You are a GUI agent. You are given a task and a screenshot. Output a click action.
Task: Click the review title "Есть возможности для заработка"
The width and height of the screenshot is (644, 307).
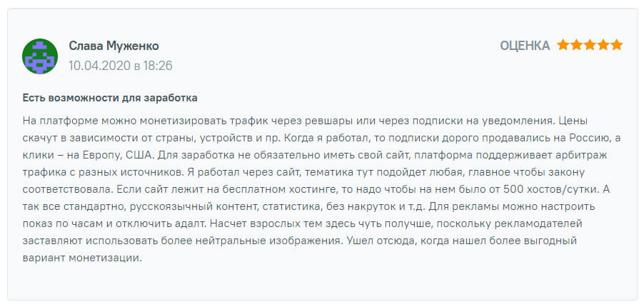110,97
